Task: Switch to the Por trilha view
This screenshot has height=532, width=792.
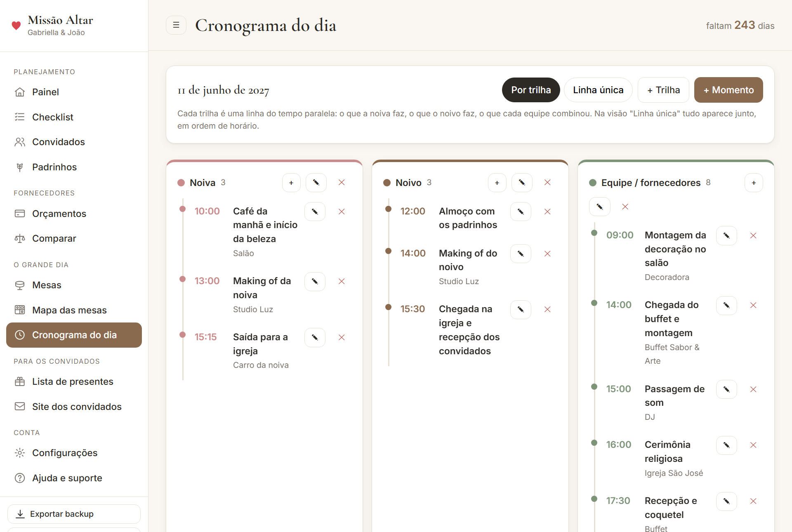Action: click(x=531, y=90)
